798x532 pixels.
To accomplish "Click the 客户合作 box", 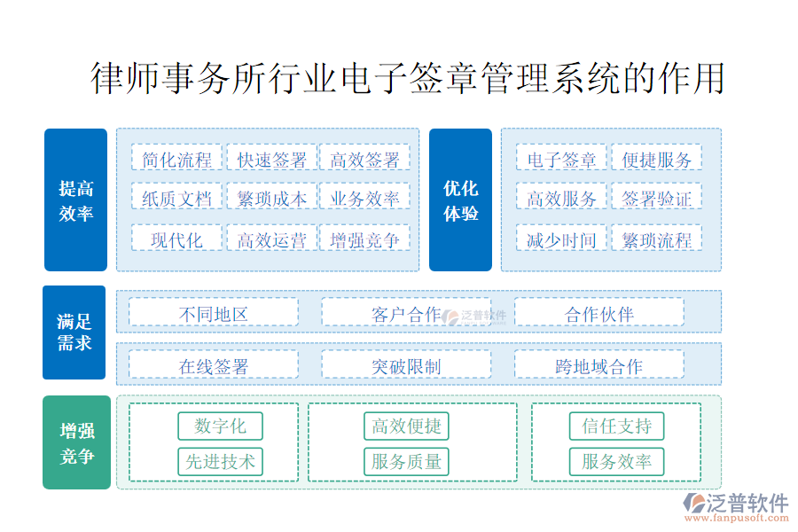I will tap(406, 312).
